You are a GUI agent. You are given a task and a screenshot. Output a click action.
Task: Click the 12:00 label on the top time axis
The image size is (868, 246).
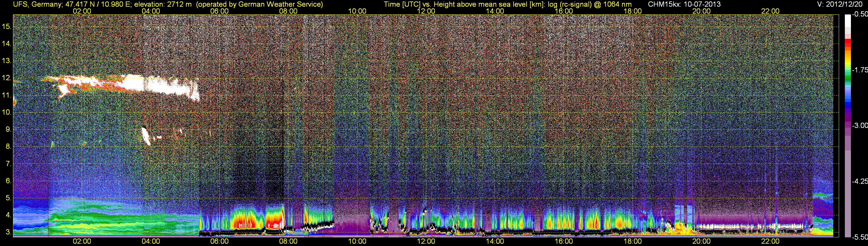[426, 11]
